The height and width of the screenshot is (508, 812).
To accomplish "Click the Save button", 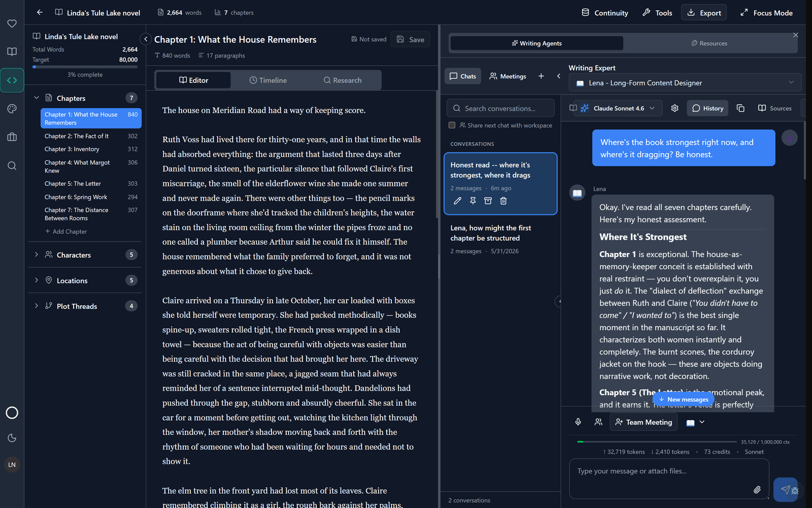I will [x=410, y=40].
